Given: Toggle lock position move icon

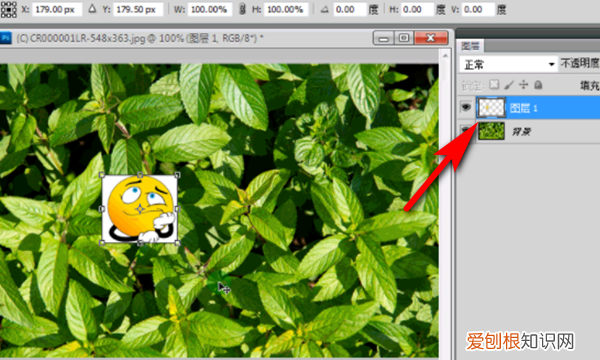Looking at the screenshot, I should click(x=523, y=85).
